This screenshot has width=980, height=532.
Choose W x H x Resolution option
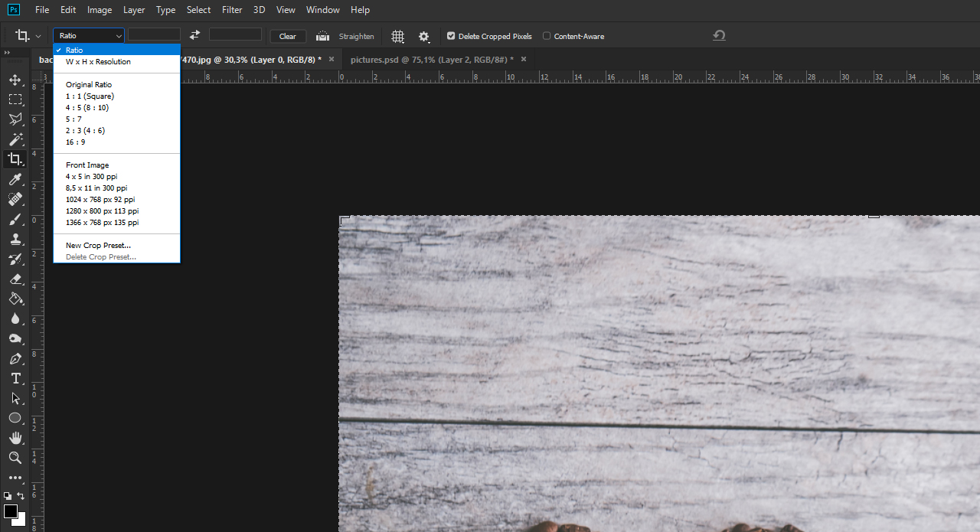point(116,61)
